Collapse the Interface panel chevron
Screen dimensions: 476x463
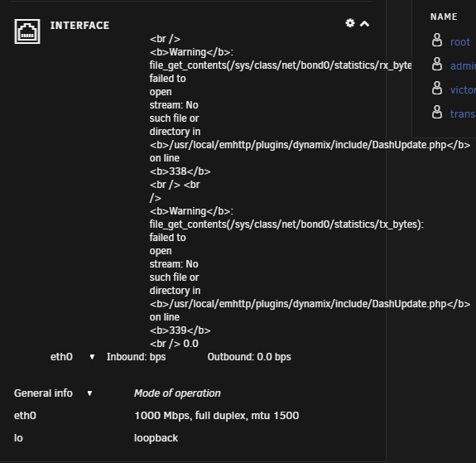click(364, 24)
